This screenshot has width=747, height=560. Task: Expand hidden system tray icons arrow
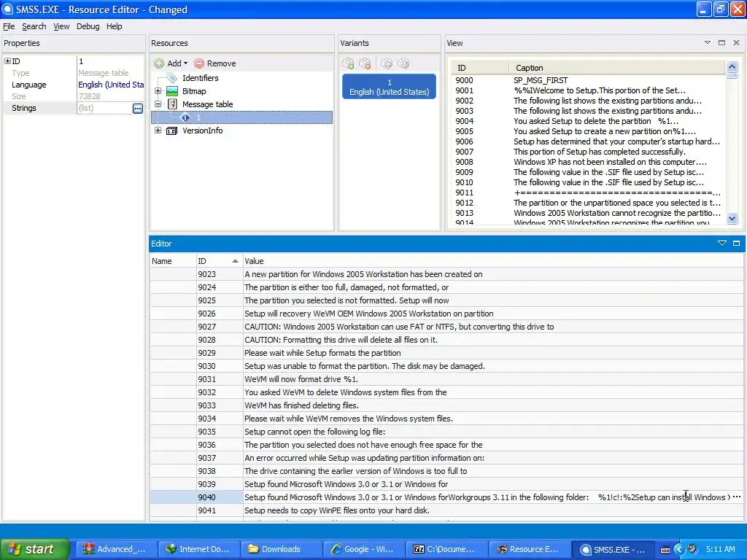tap(679, 550)
